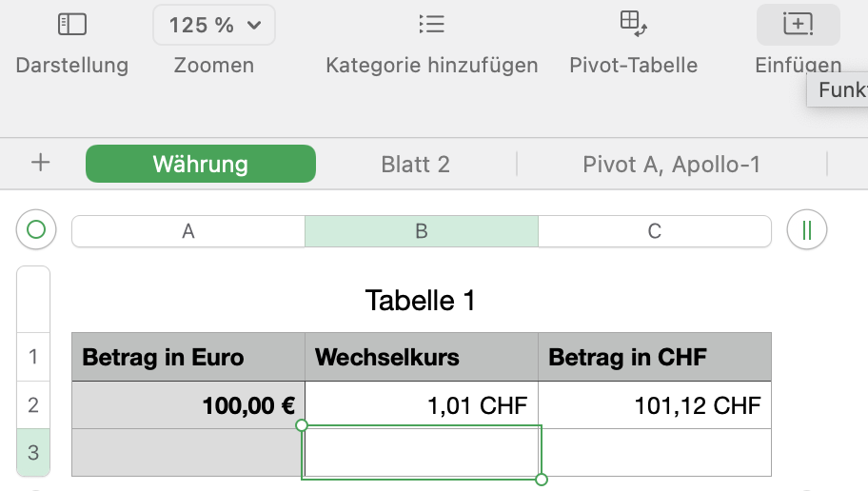Click the Tabelle 1 table title

pyautogui.click(x=420, y=301)
